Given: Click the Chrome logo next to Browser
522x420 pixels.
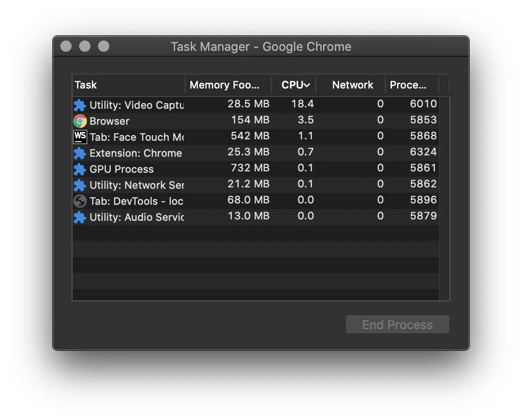Looking at the screenshot, I should [80, 121].
